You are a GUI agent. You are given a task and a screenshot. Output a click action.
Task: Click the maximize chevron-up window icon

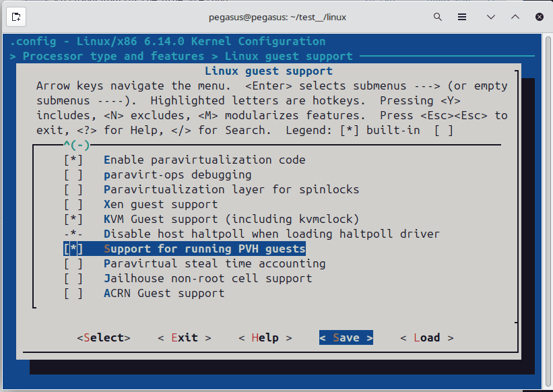(515, 16)
